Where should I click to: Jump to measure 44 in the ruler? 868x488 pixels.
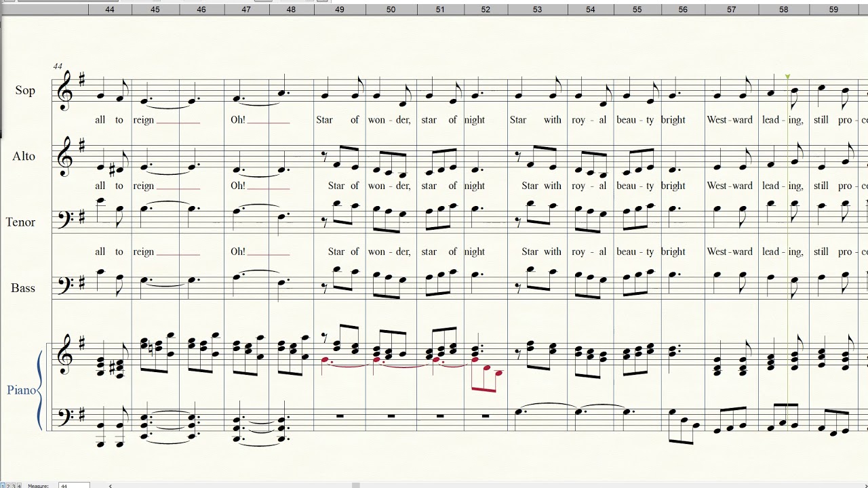(x=110, y=9)
